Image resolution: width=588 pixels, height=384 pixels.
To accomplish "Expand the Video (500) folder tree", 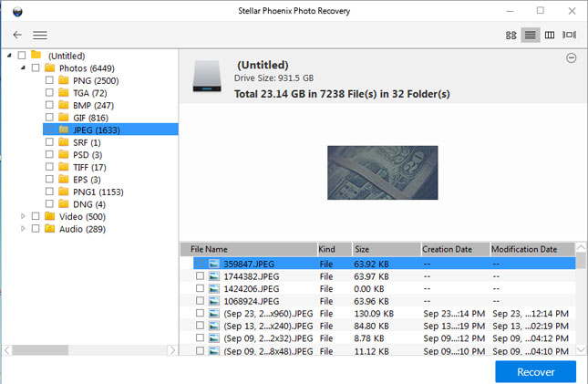I will 23,216.
